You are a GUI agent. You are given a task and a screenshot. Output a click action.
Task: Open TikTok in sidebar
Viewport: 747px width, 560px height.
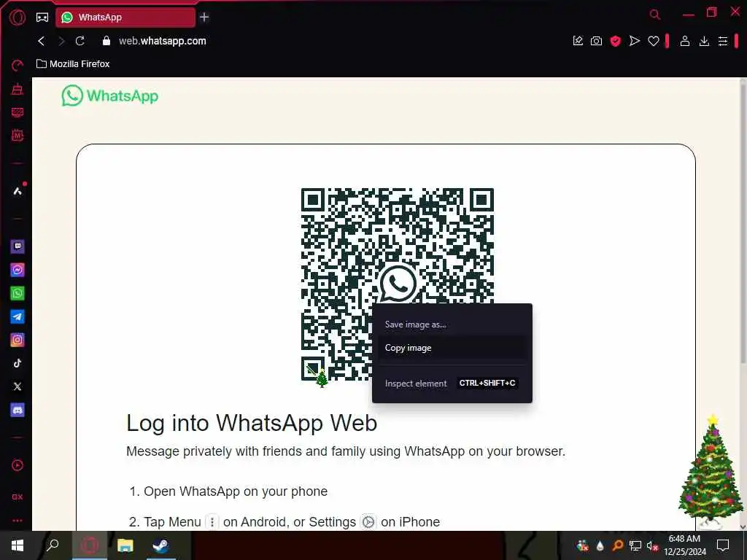click(18, 363)
